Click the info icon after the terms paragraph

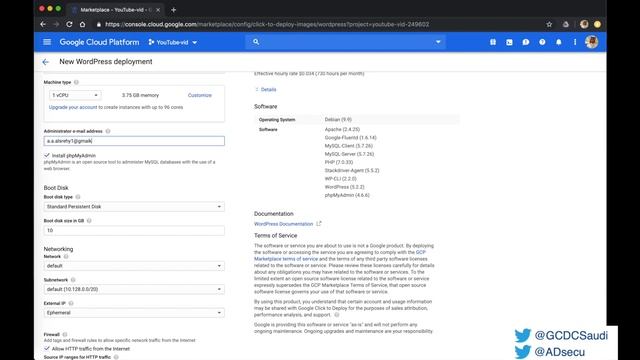(337, 315)
